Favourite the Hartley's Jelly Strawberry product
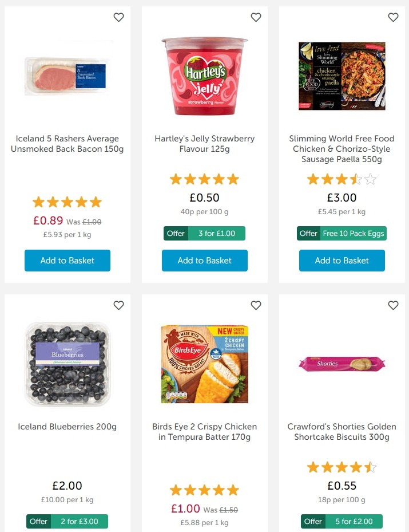This screenshot has width=409, height=532. click(x=256, y=17)
